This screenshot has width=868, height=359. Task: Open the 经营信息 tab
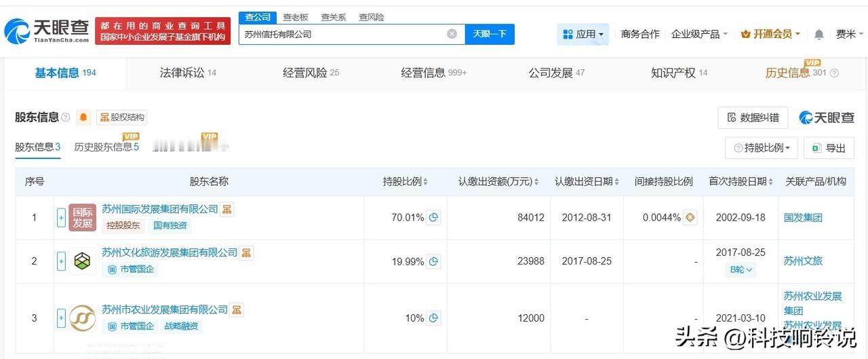434,73
